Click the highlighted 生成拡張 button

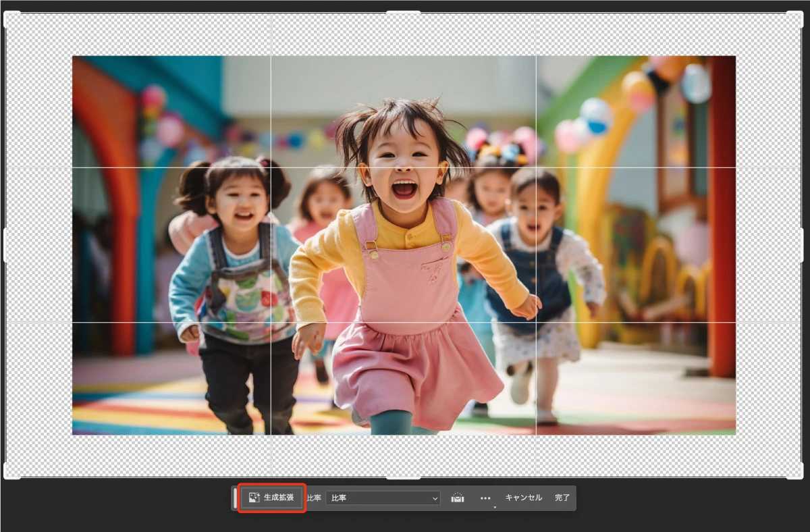(x=271, y=497)
